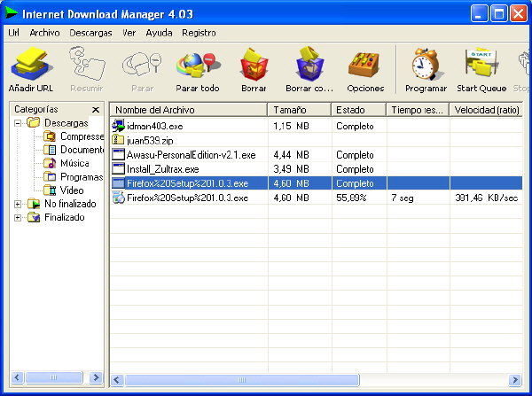Click the file list horizontal scrollbar thumb
532x396 pixels.
click(x=242, y=380)
